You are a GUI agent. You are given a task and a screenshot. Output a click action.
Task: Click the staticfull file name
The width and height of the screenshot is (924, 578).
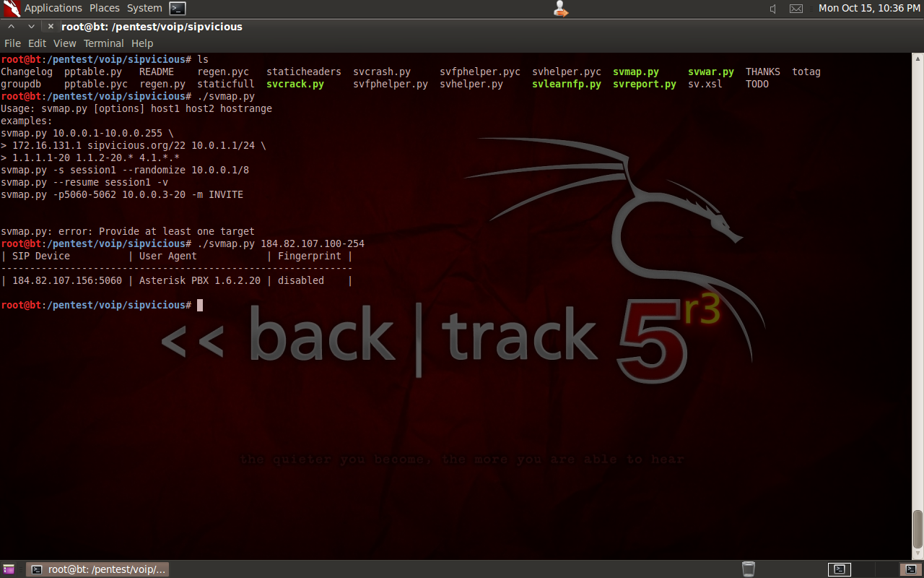coord(226,84)
